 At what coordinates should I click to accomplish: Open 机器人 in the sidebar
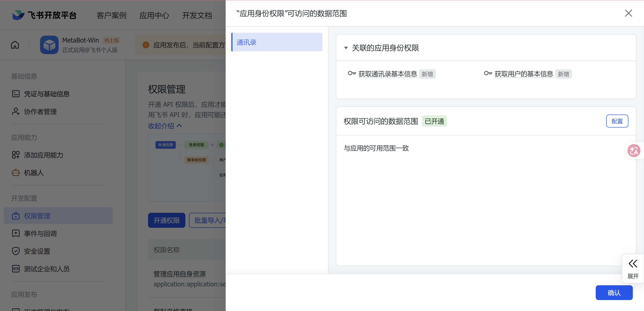tap(34, 173)
